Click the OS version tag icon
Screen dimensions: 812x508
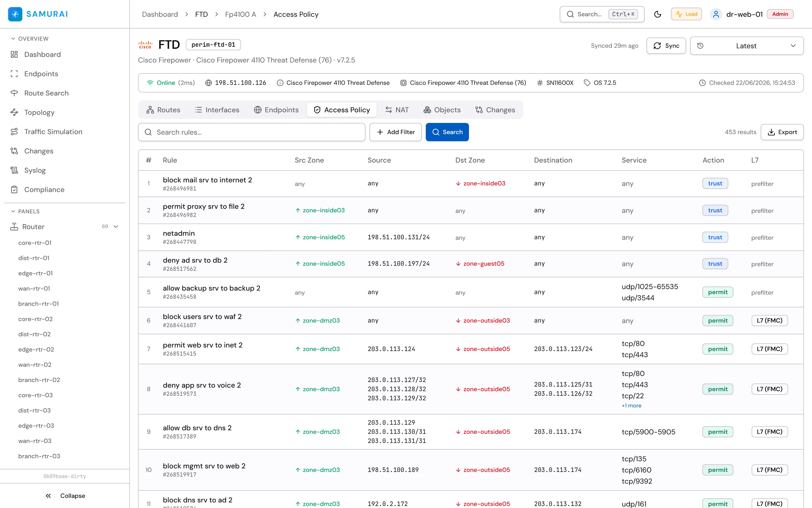pos(587,83)
